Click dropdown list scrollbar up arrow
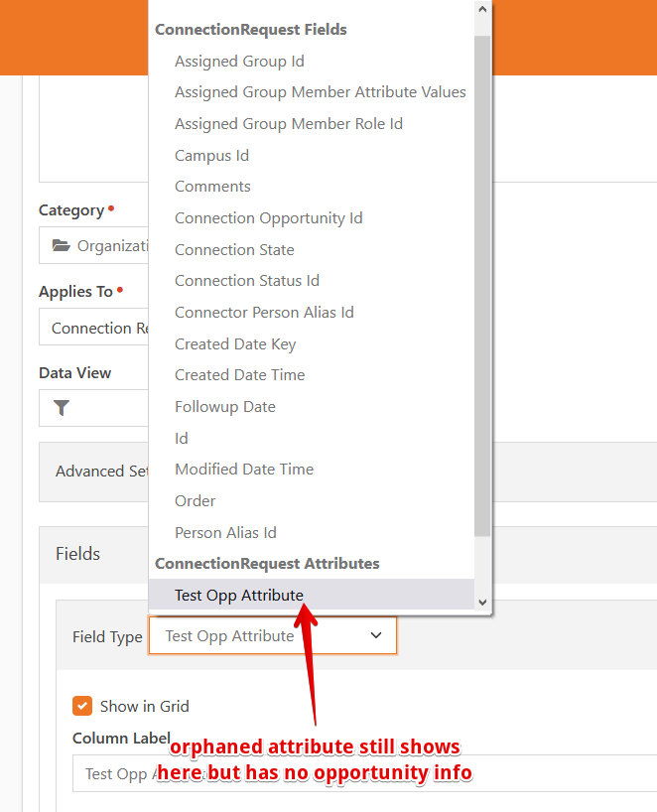657x812 pixels. pyautogui.click(x=482, y=9)
